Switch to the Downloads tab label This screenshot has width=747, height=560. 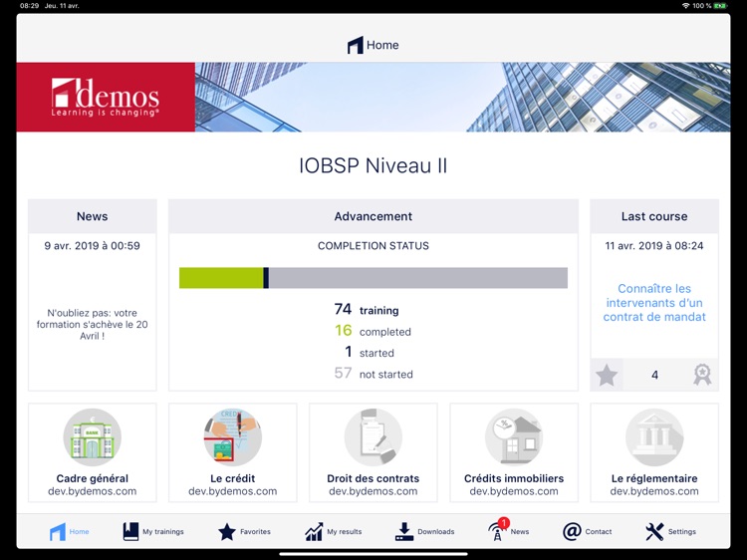(x=436, y=531)
